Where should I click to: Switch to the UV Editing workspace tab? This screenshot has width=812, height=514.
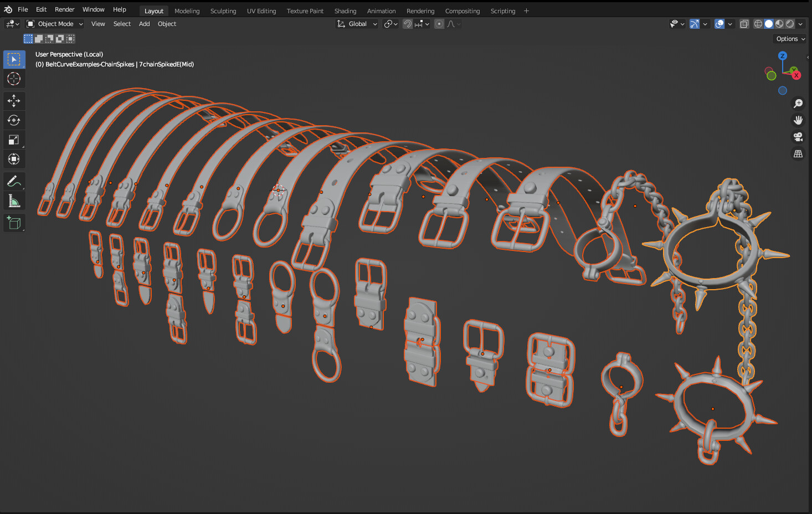click(x=261, y=11)
